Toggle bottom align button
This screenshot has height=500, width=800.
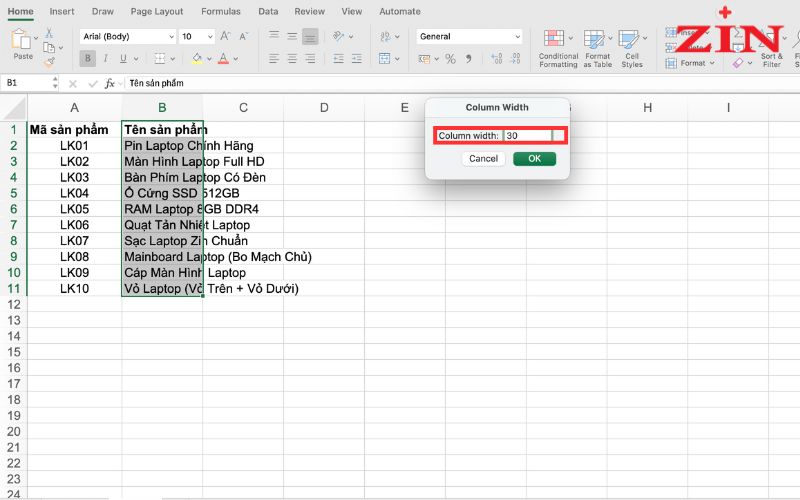pos(310,36)
